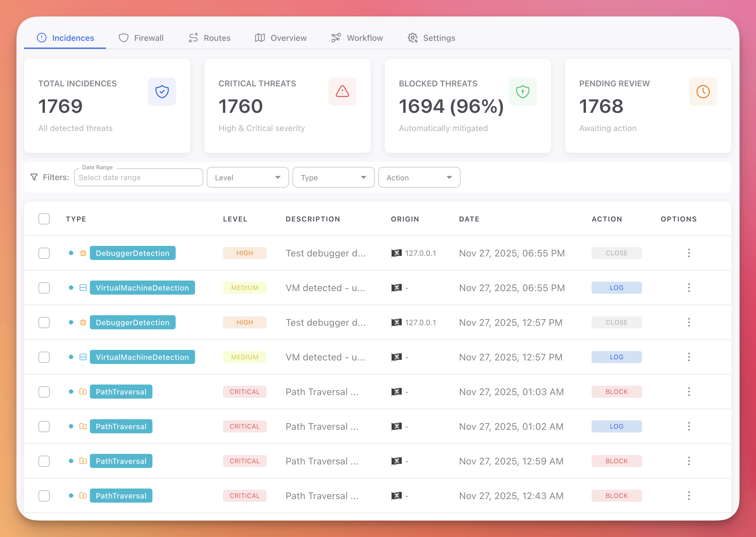Open the Settings gear icon
The width and height of the screenshot is (756, 537).
(413, 38)
